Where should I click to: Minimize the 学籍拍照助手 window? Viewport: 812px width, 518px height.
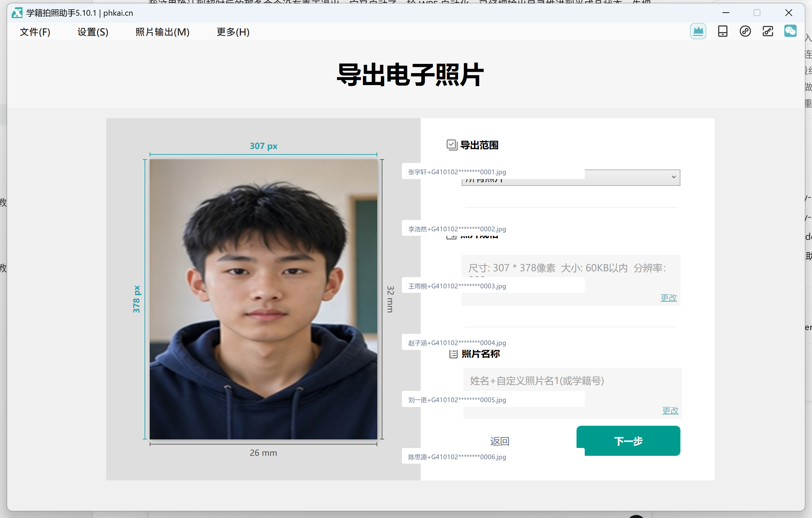tap(726, 13)
